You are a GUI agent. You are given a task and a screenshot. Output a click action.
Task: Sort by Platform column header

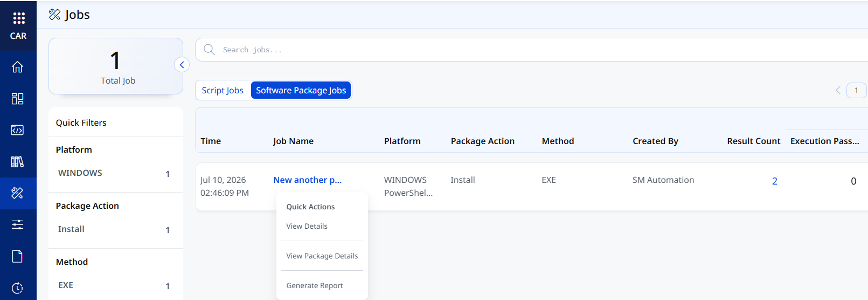click(x=402, y=141)
